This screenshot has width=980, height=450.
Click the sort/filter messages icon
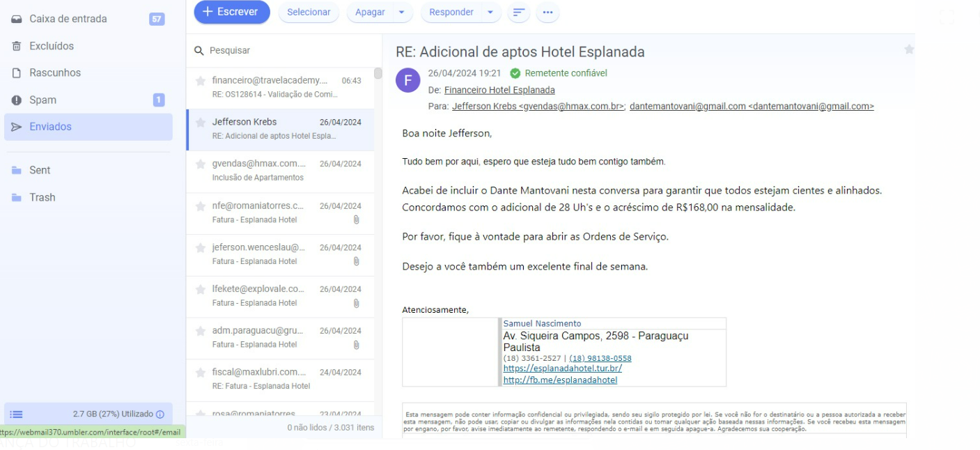click(x=519, y=13)
